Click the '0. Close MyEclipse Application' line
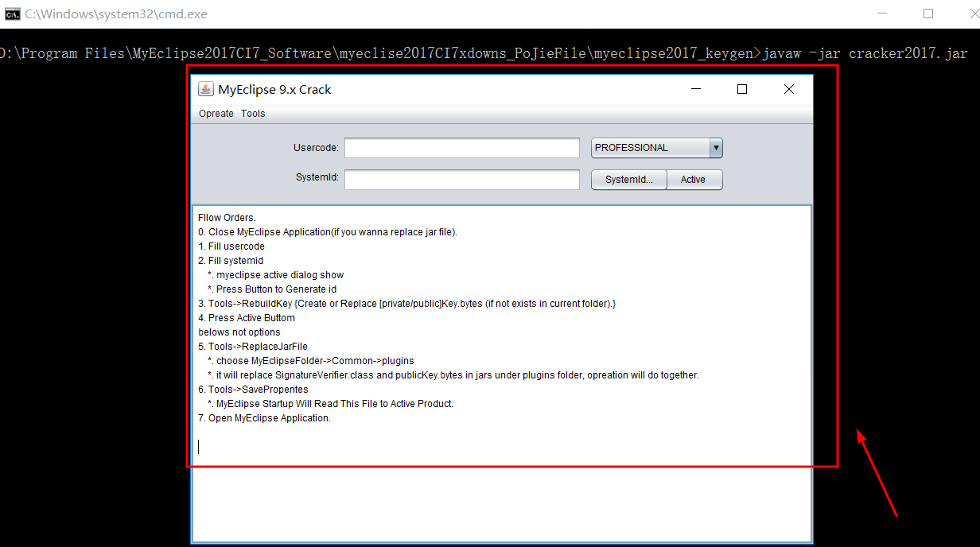 click(x=328, y=232)
